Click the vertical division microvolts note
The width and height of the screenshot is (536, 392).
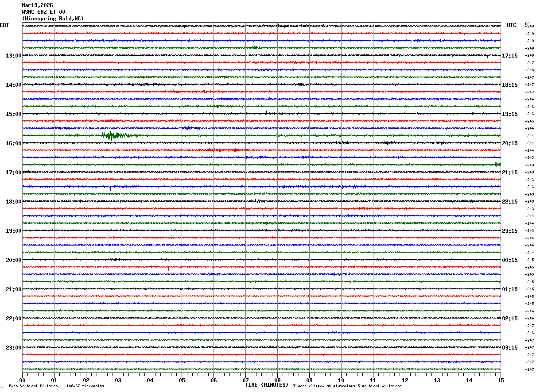[56, 386]
